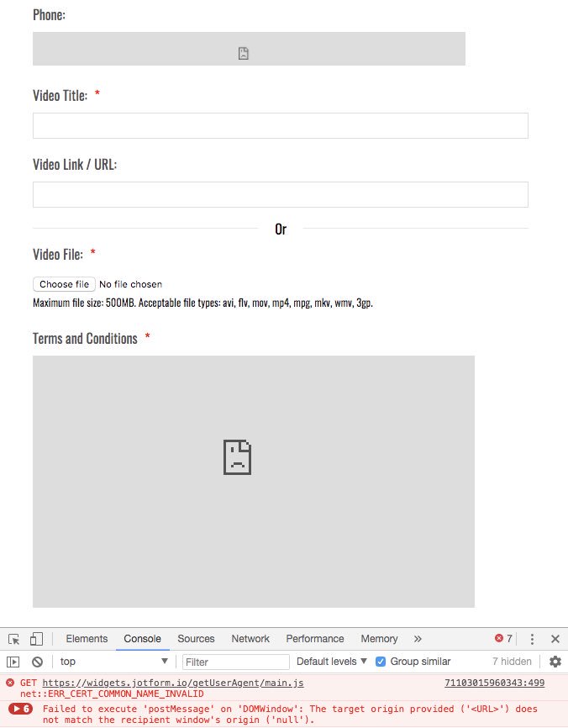
Task: Activate the inspect element picker icon
Action: click(14, 639)
